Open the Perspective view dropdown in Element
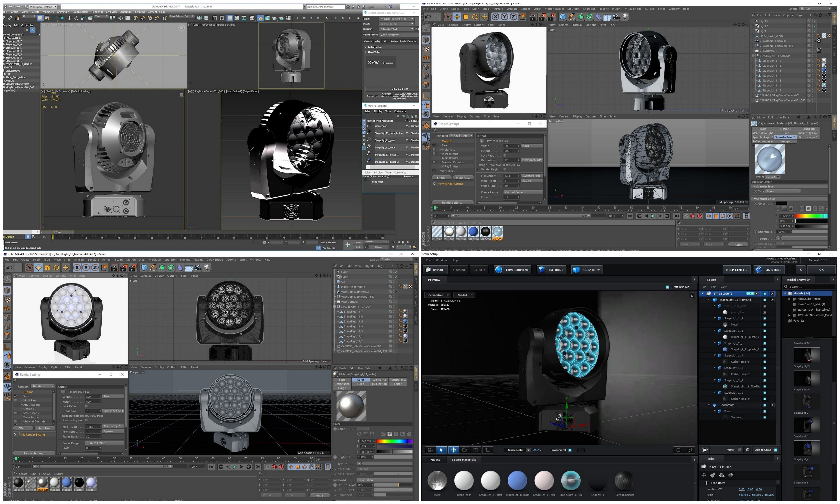This screenshot has width=840, height=504. pyautogui.click(x=438, y=295)
